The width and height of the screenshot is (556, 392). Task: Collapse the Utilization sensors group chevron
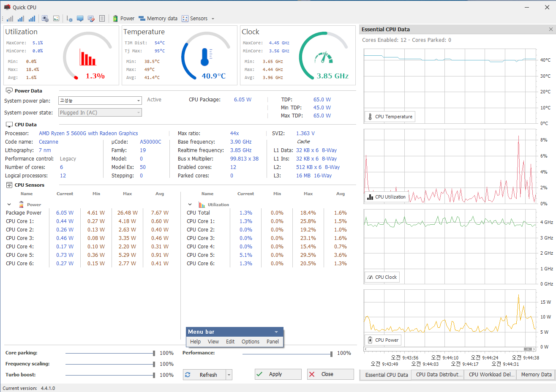pyautogui.click(x=190, y=204)
